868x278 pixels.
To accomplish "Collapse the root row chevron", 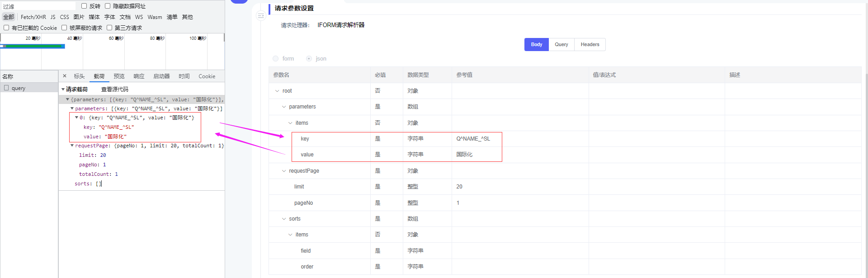I will (x=277, y=91).
